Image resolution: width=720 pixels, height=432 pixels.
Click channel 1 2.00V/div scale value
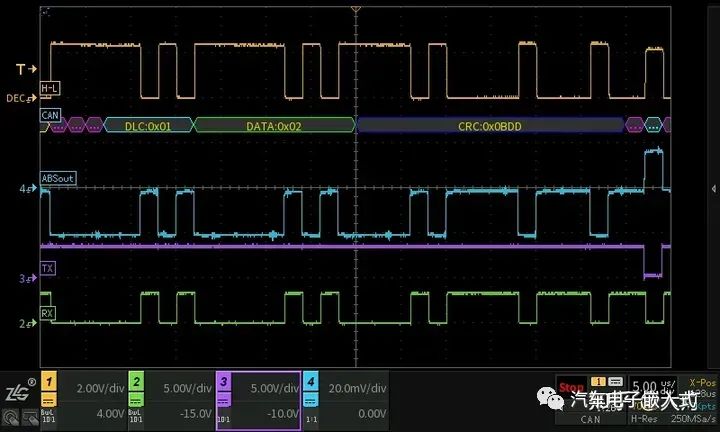tap(100, 388)
